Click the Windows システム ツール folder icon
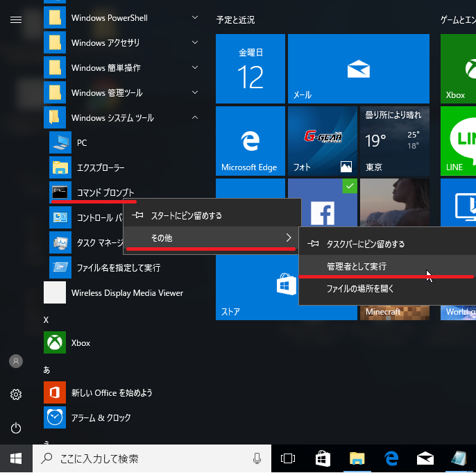The image size is (476, 473). coord(55,117)
